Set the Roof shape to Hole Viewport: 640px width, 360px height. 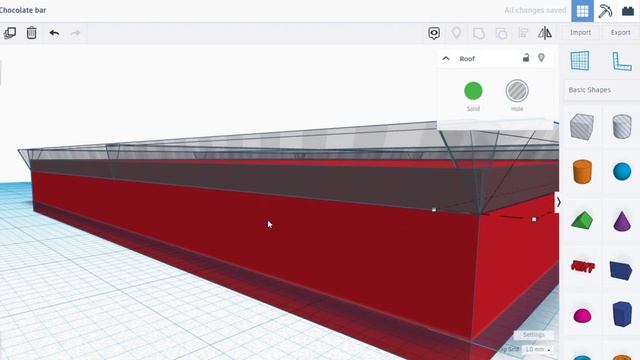click(x=517, y=91)
